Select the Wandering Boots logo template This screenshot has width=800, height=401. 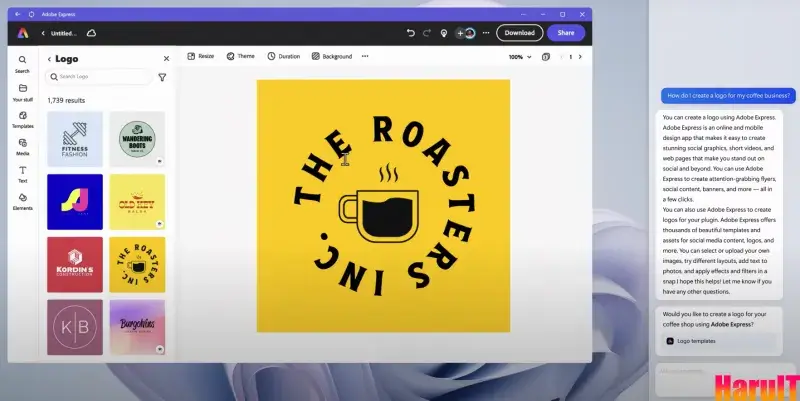tap(137, 139)
